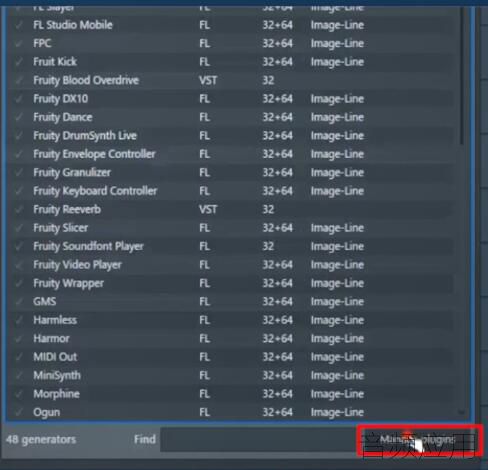The image size is (488, 470).
Task: Select the Fruity Blood Overdrive name
Action: (x=86, y=80)
